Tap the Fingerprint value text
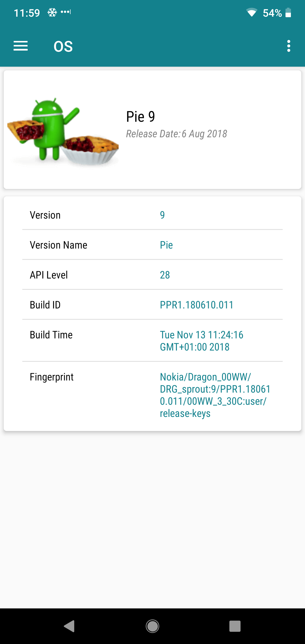The image size is (305, 644). (215, 395)
